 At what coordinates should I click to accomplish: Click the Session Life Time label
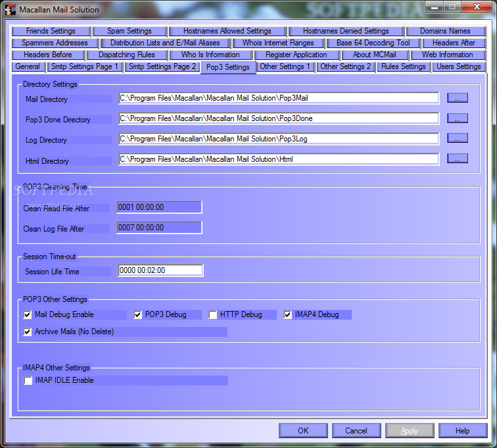click(53, 272)
